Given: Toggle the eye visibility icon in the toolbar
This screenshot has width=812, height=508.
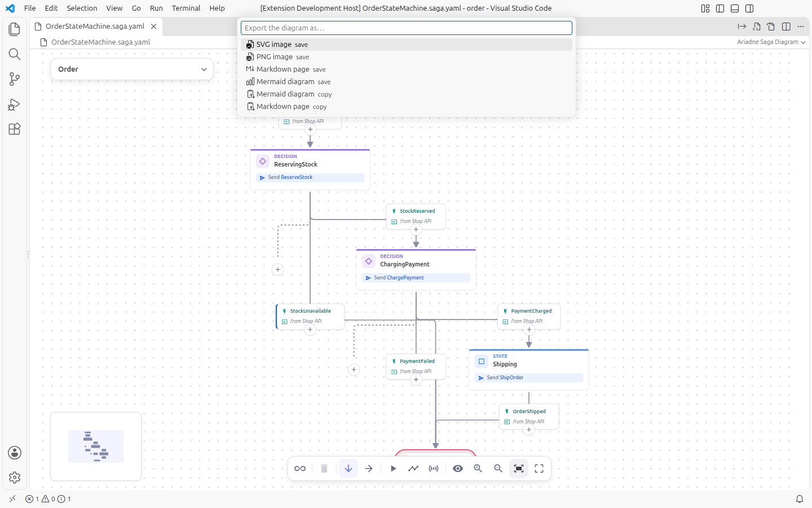Looking at the screenshot, I should [458, 468].
